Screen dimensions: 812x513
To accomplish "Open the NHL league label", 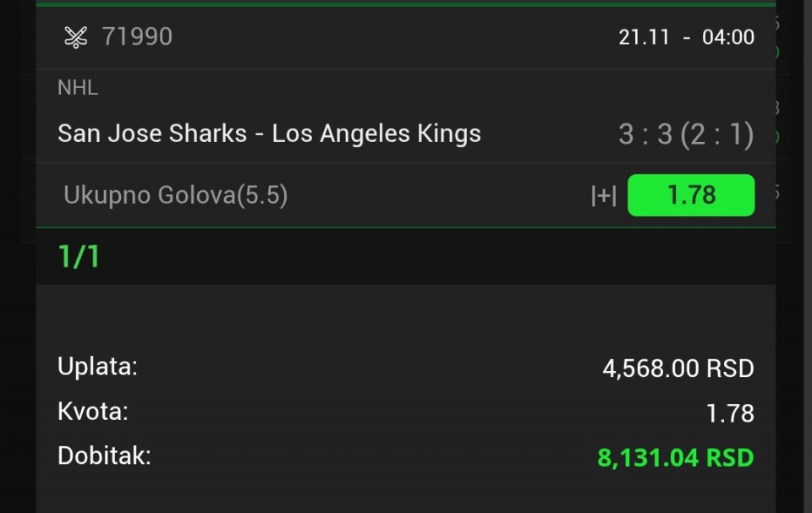I will click(78, 87).
